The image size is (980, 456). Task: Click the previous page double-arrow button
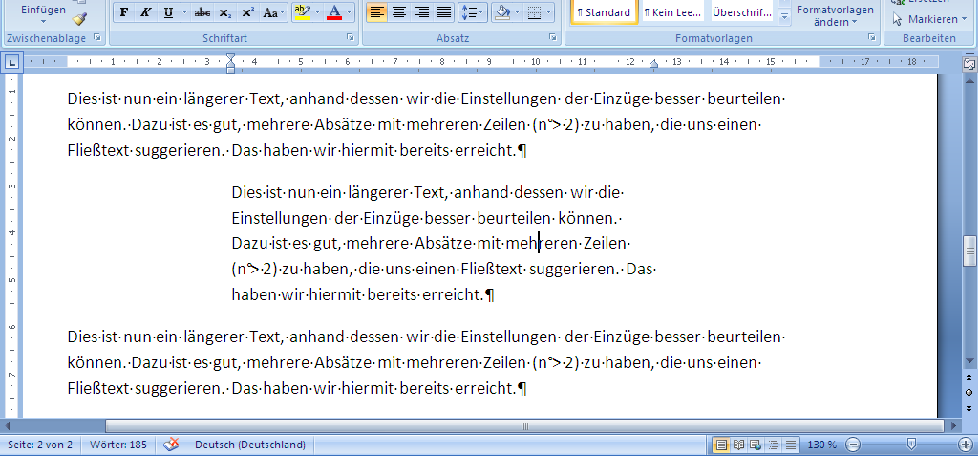pos(969,377)
